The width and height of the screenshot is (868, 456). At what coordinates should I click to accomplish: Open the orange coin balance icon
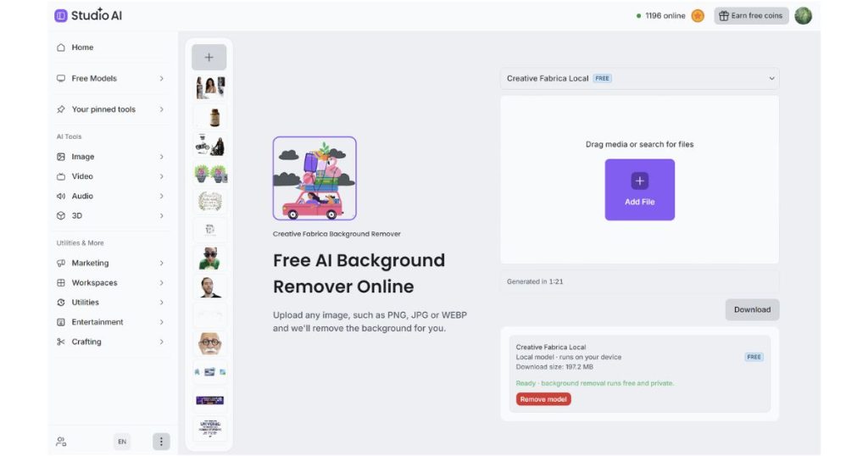(x=698, y=16)
